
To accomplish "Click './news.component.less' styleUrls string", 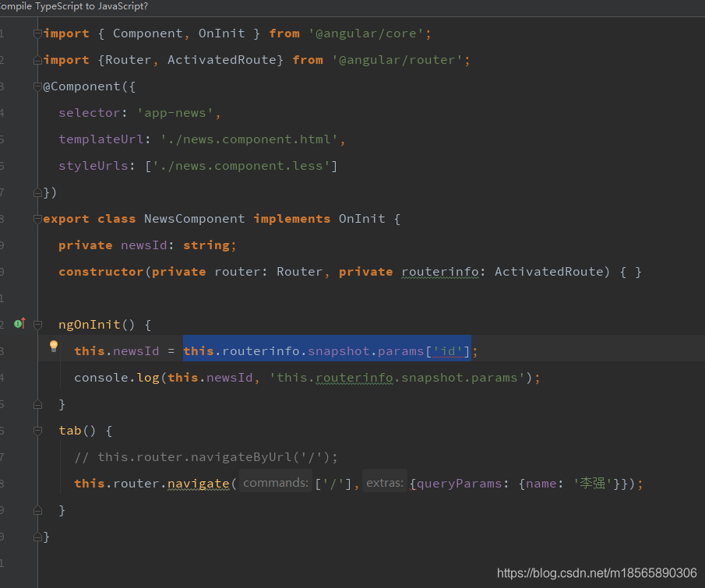I will (241, 166).
